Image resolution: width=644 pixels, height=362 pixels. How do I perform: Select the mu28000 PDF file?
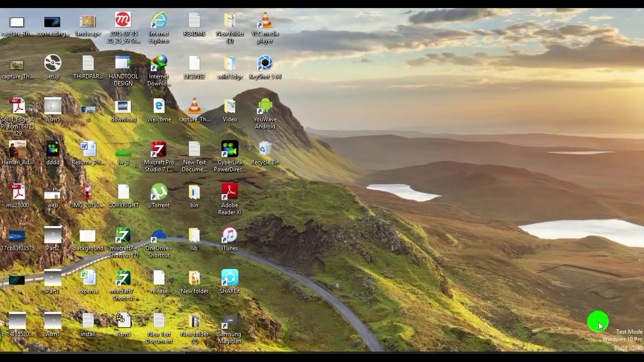18,197
